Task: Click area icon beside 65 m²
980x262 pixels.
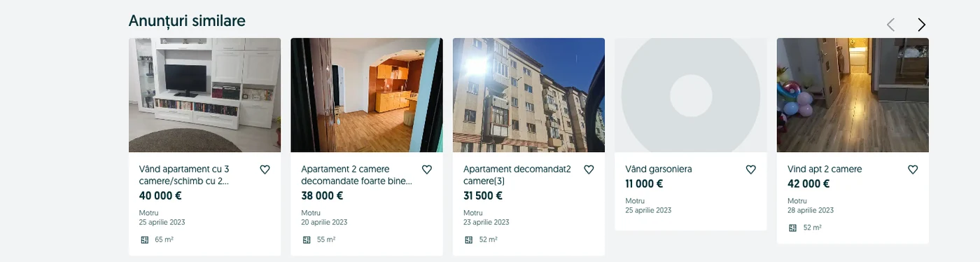Action: (x=145, y=240)
